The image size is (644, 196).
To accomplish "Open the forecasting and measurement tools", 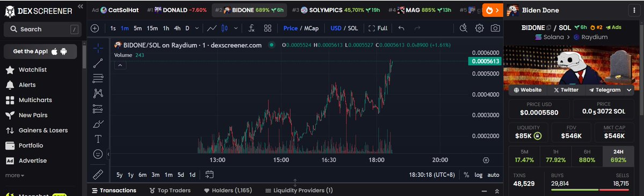I will click(x=98, y=108).
